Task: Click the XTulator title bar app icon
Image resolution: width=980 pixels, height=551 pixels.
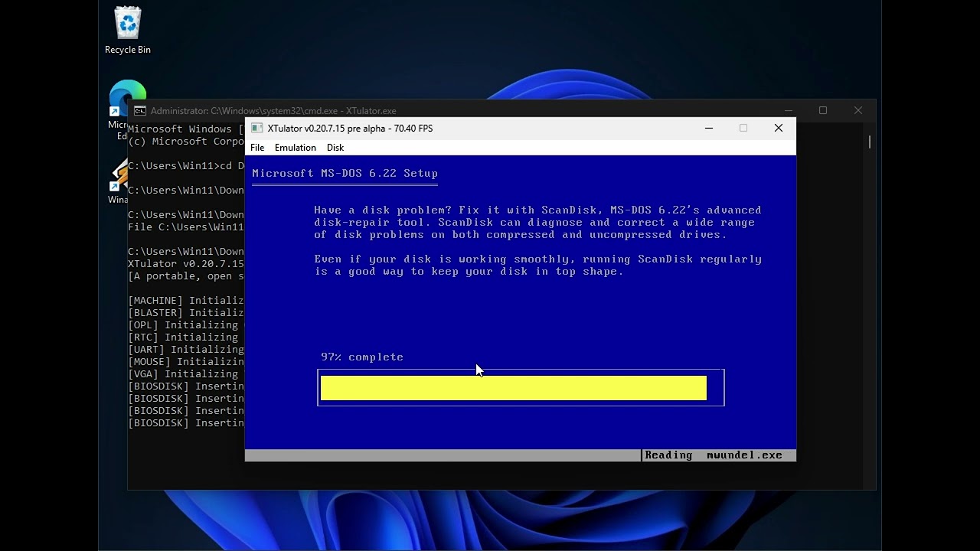Action: coord(256,128)
